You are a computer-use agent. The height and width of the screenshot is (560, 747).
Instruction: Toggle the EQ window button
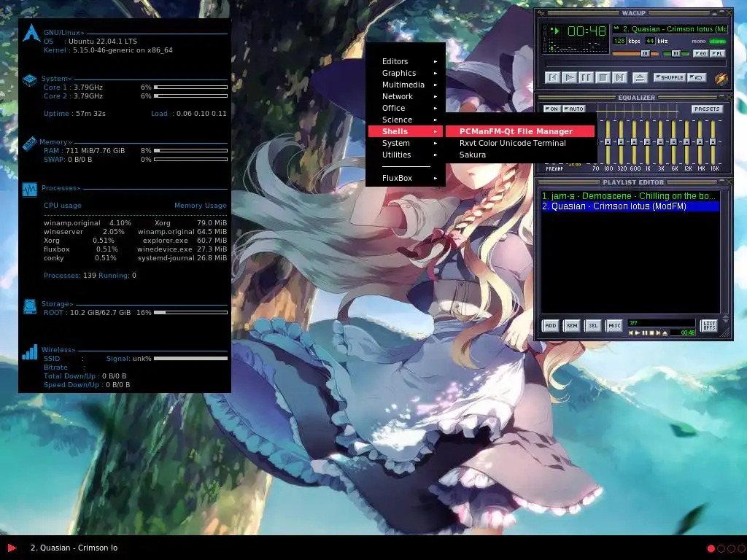point(700,54)
